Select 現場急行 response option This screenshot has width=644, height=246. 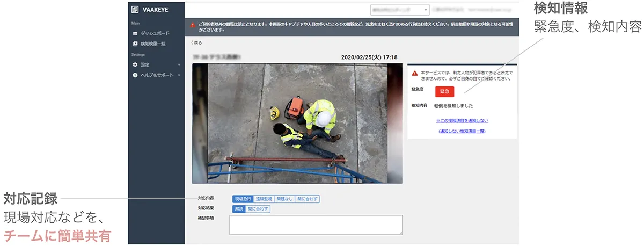243,199
